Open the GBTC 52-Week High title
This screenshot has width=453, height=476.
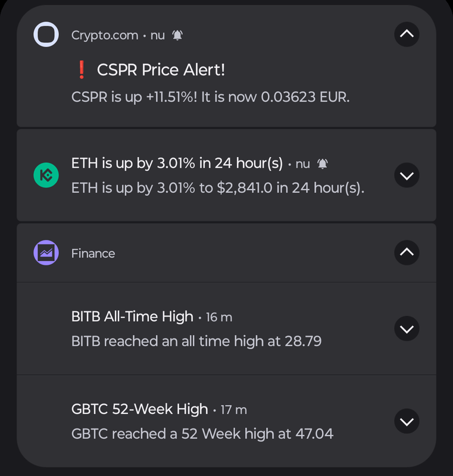[x=139, y=409]
